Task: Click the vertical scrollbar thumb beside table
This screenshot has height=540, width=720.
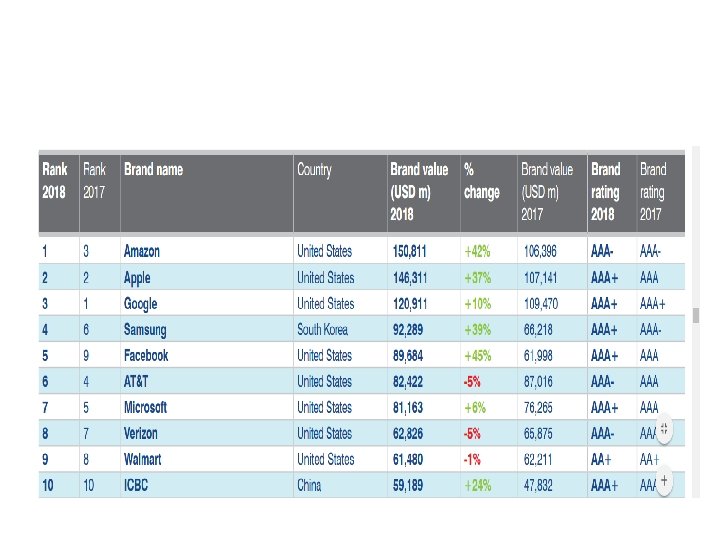Action: point(696,315)
